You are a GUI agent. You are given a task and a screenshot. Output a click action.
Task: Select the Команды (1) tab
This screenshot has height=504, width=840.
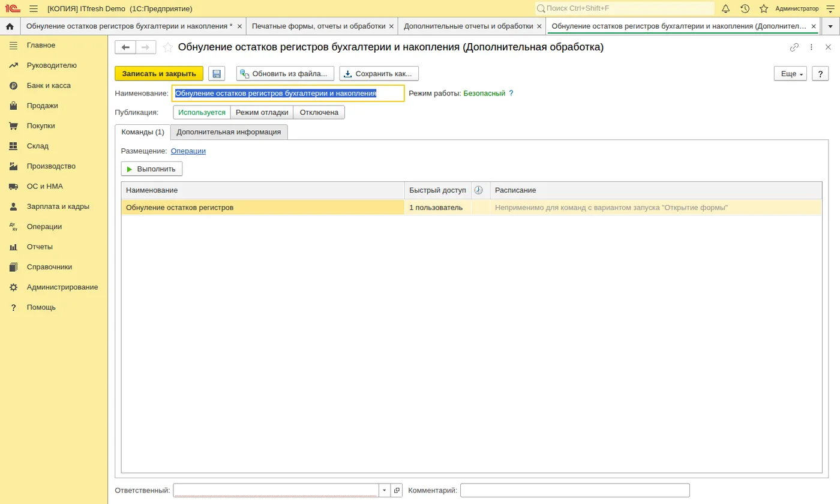pyautogui.click(x=143, y=132)
